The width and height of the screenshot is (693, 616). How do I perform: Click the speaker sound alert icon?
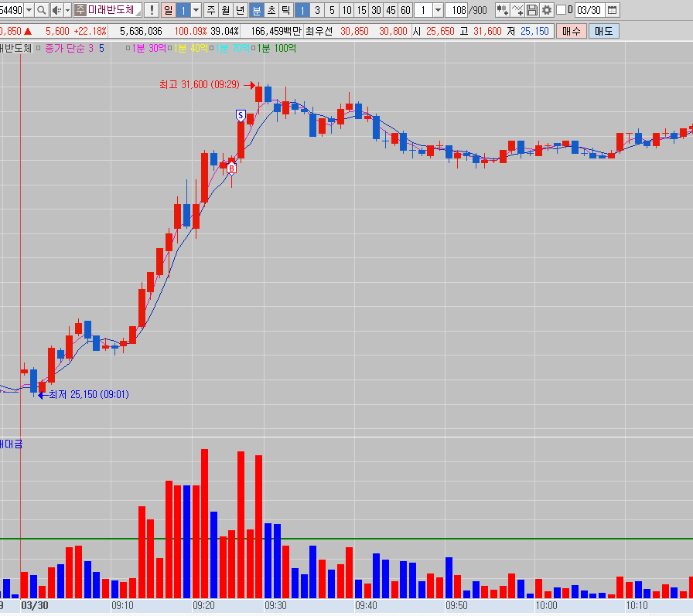click(x=56, y=10)
